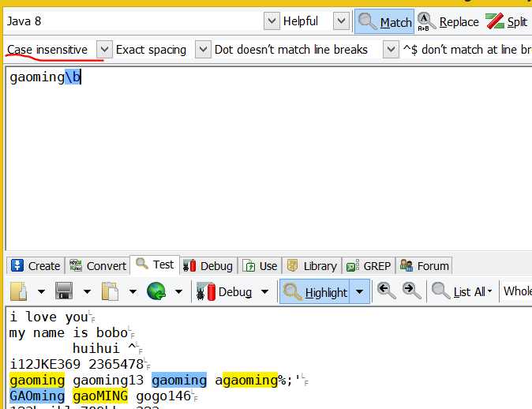
Task: Toggle Dot doesn't match line breaks option
Action: (x=291, y=50)
